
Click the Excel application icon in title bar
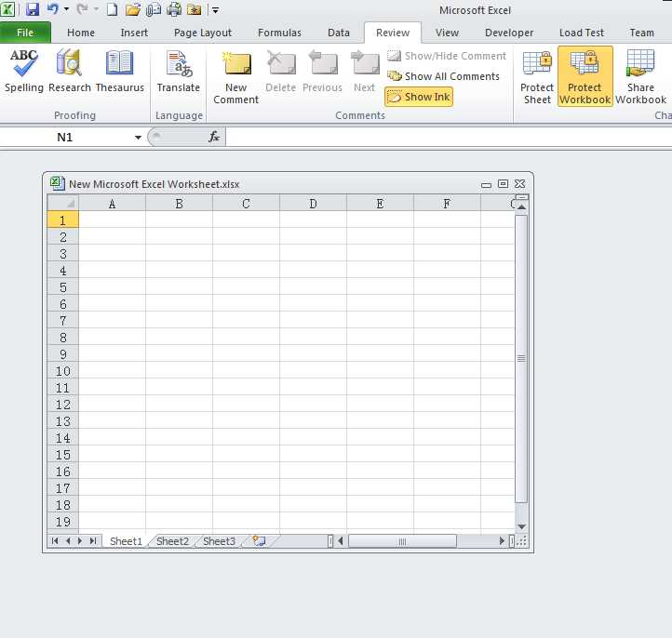[x=7, y=9]
